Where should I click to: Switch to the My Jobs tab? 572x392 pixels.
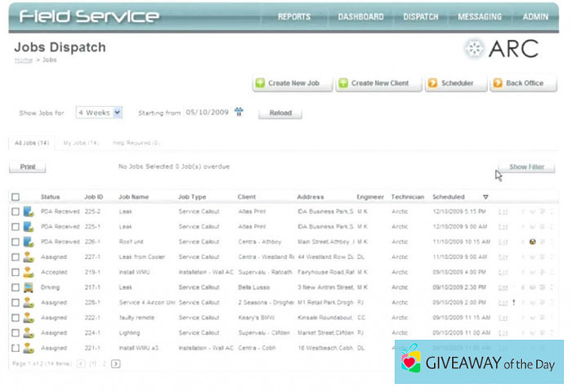81,143
